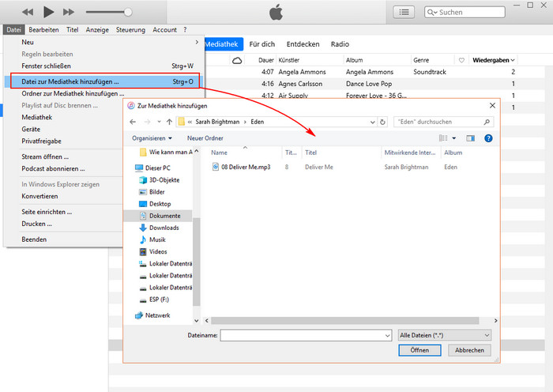Open the list view icon beside search
This screenshot has width=553, height=392.
(404, 12)
